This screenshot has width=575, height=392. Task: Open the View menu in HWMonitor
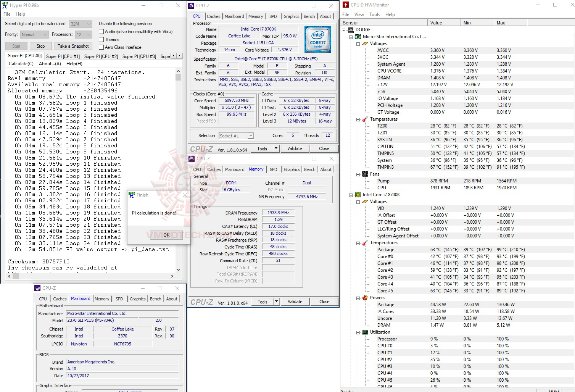pyautogui.click(x=359, y=14)
